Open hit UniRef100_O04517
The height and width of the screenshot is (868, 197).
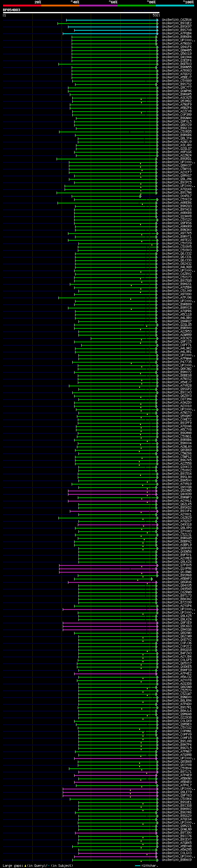coord(177,196)
